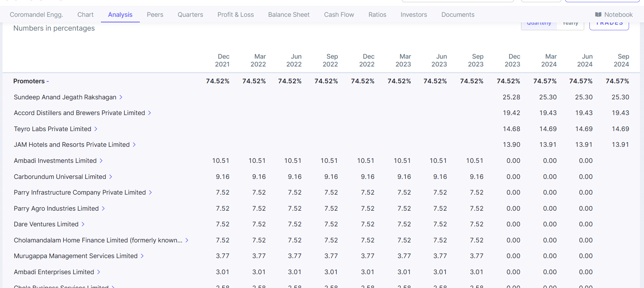Select 'Numbers in percentages' label
The height and width of the screenshot is (288, 644).
click(54, 28)
